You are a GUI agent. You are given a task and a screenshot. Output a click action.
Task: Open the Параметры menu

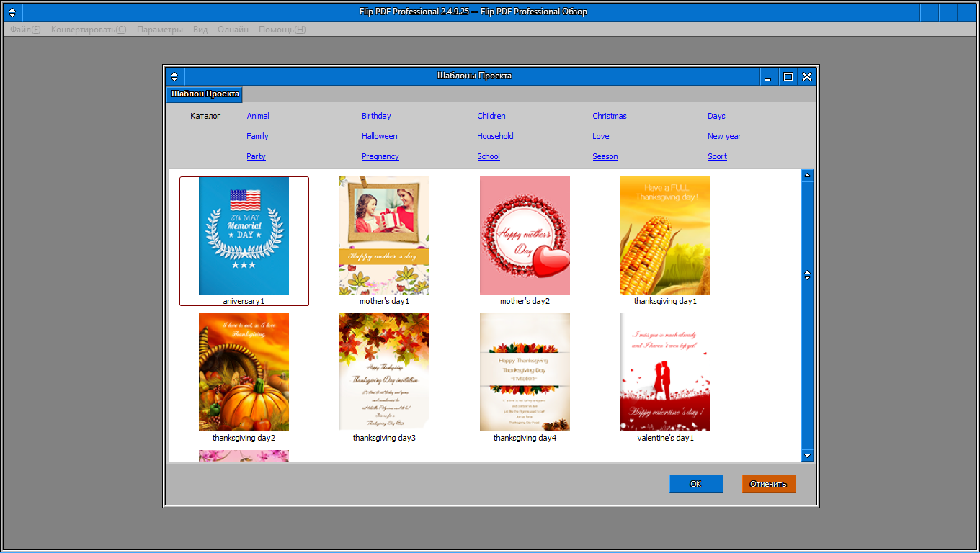[159, 30]
